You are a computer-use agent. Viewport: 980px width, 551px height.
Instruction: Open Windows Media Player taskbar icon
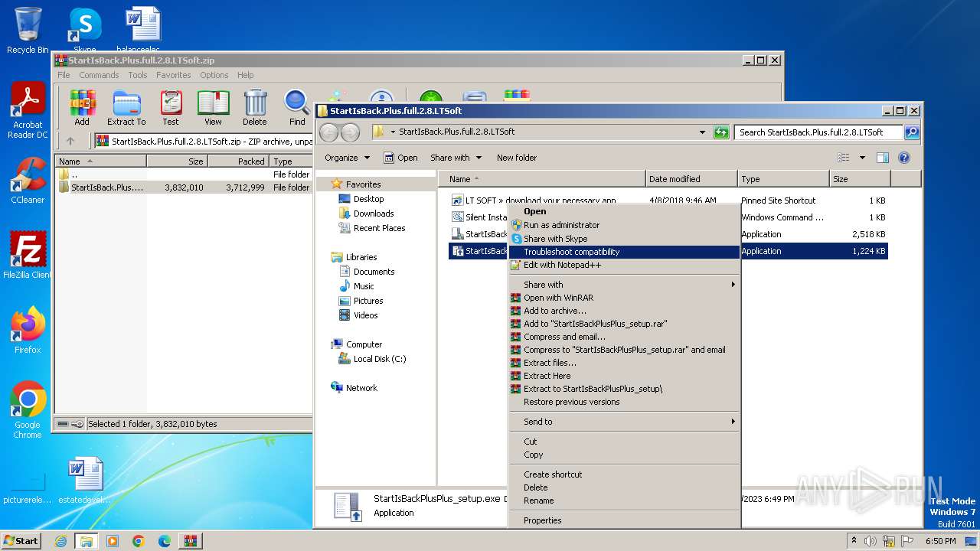coord(113,541)
